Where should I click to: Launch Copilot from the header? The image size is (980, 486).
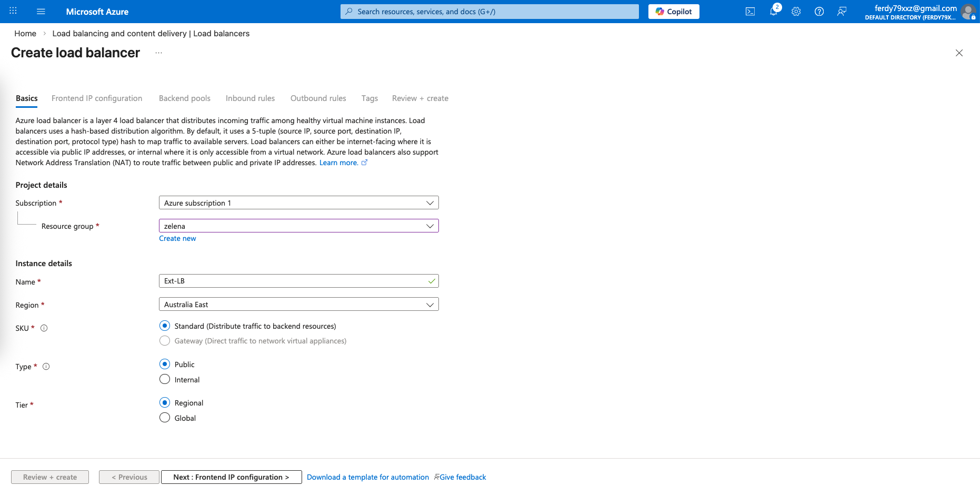[x=674, y=12]
